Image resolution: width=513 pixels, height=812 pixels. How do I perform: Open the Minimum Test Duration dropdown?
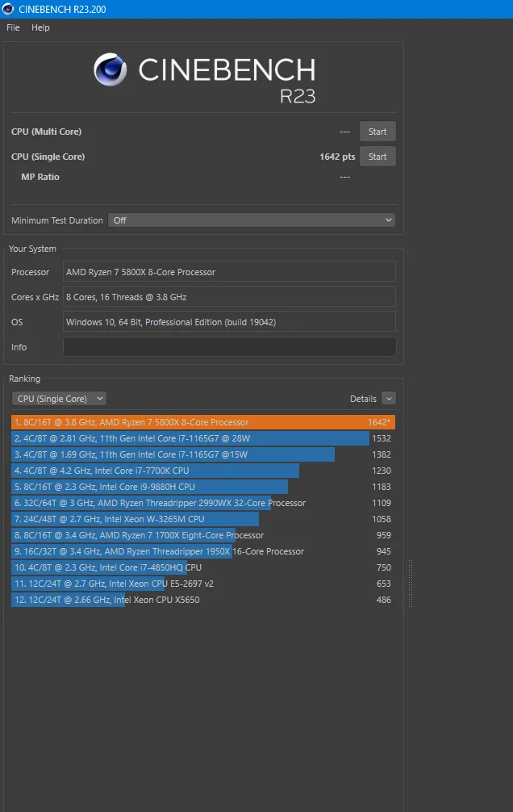coord(252,220)
